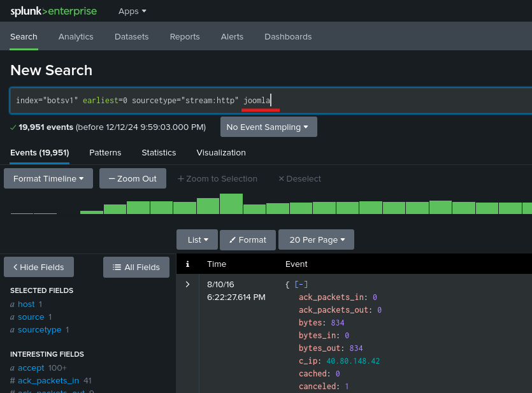
Task: Click the Format pencil button
Action: (x=248, y=239)
